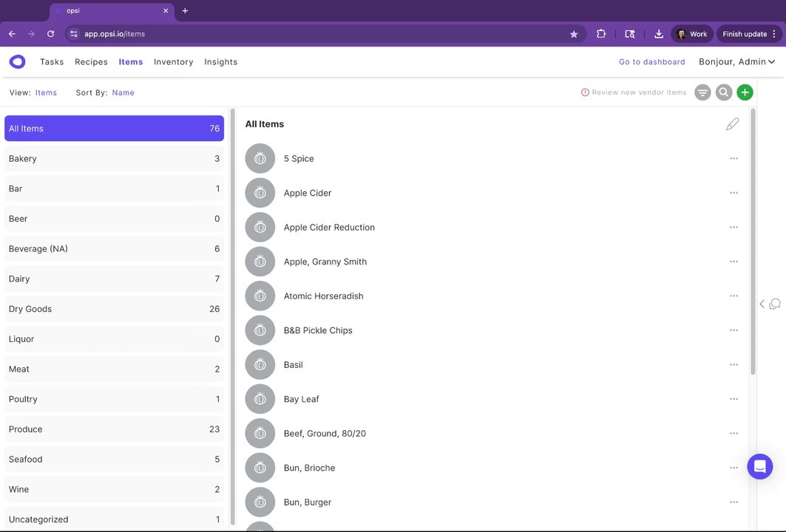Bookmark page with the star icon

574,34
